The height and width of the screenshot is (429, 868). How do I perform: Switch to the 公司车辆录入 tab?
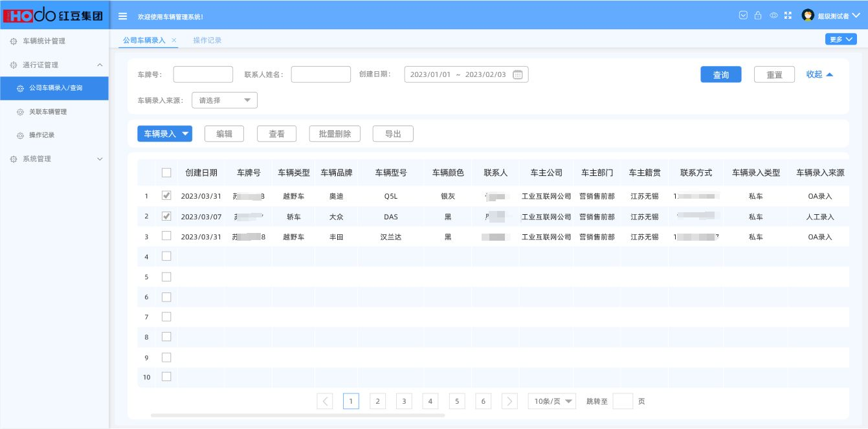(144, 40)
